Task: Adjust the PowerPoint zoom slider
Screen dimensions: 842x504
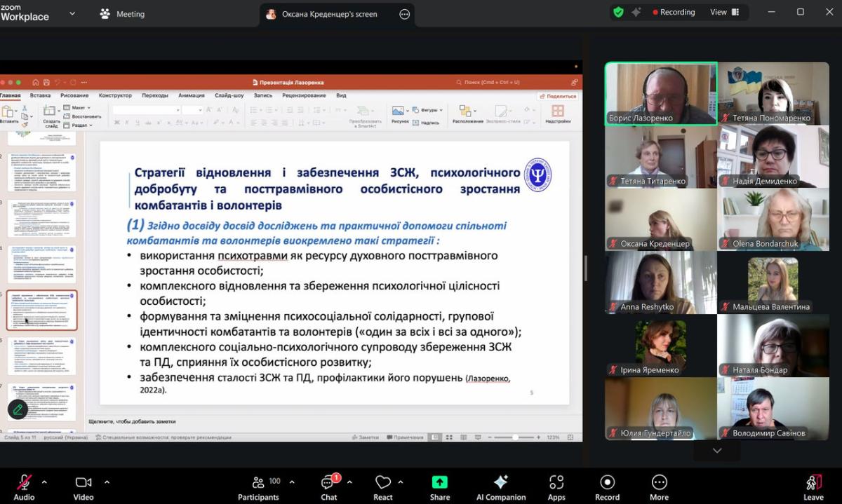Action: 515,437
